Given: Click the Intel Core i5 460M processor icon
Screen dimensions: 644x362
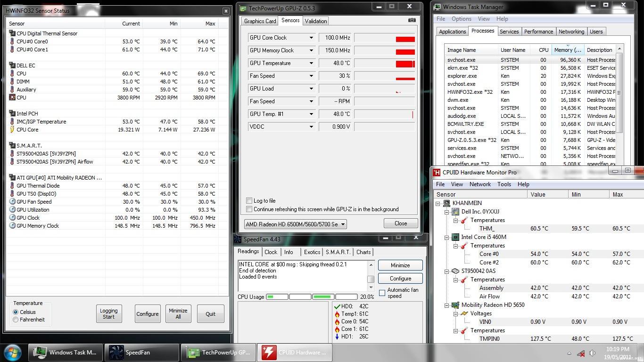Looking at the screenshot, I should [455, 237].
